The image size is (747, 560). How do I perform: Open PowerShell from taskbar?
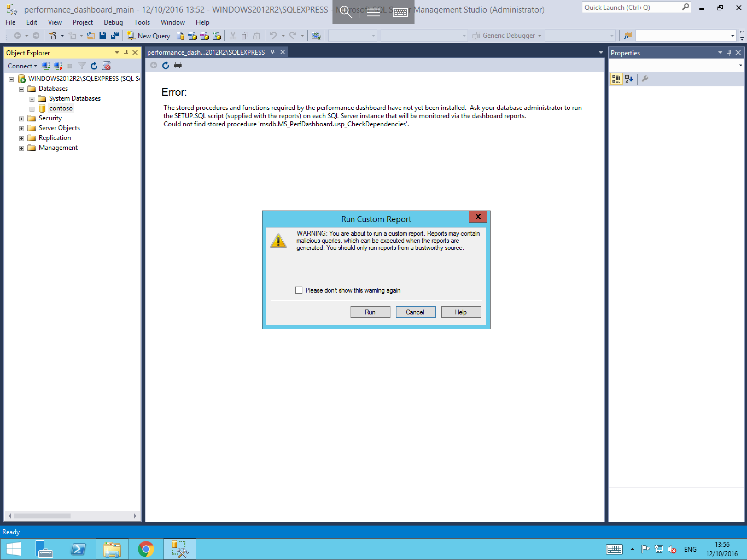point(78,549)
